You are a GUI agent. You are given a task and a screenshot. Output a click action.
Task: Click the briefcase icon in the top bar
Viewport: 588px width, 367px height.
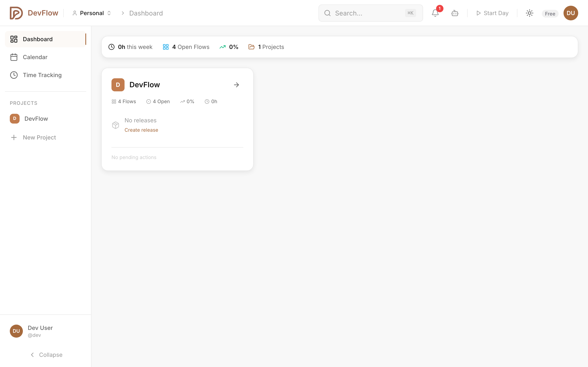click(455, 13)
